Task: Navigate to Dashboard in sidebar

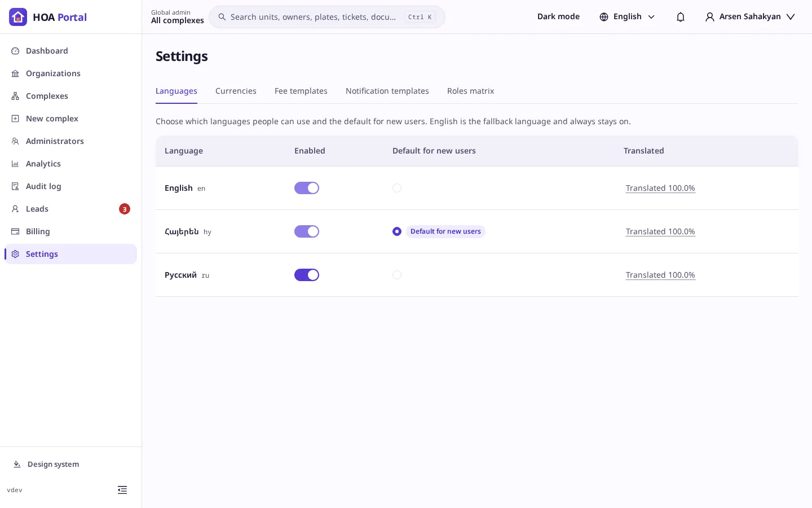Action: [70, 51]
